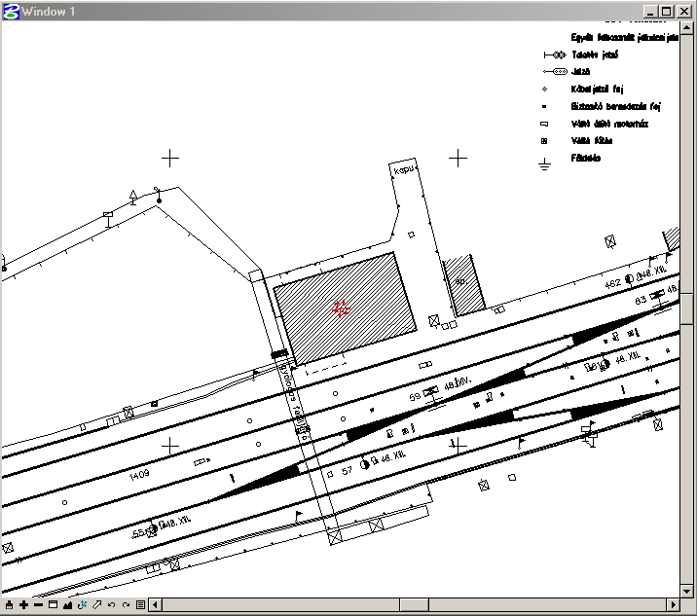Screen dimensions: 697x616
Task: Open the Window 1 system menu icon
Action: 11,12
